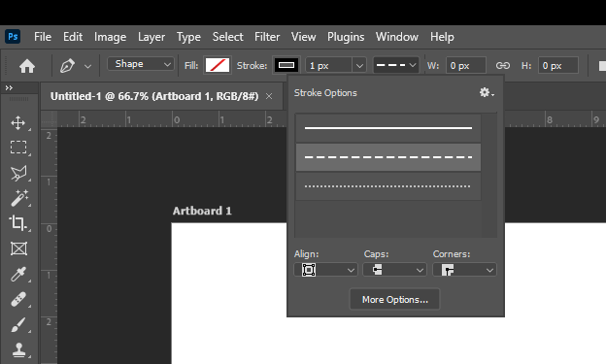Open the stroke type dashed line dropdown

pos(396,65)
